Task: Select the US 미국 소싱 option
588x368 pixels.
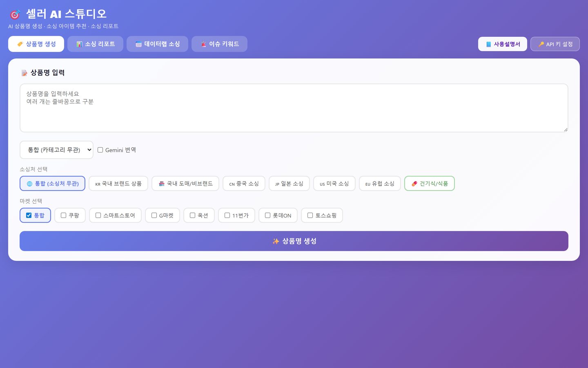Action: (334, 184)
